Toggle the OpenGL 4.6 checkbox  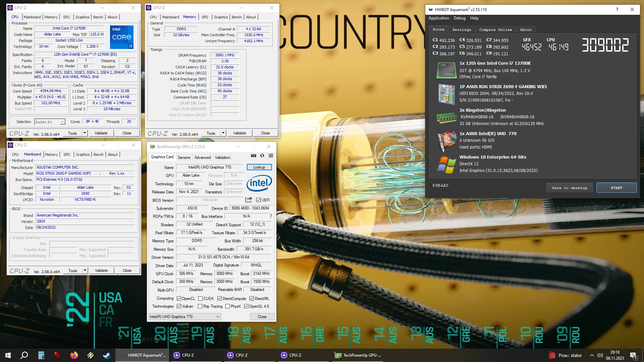(246, 306)
